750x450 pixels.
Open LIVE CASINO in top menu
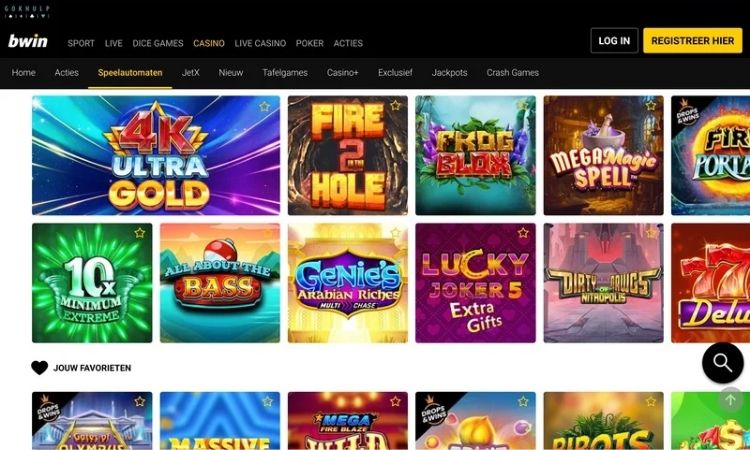pyautogui.click(x=260, y=43)
